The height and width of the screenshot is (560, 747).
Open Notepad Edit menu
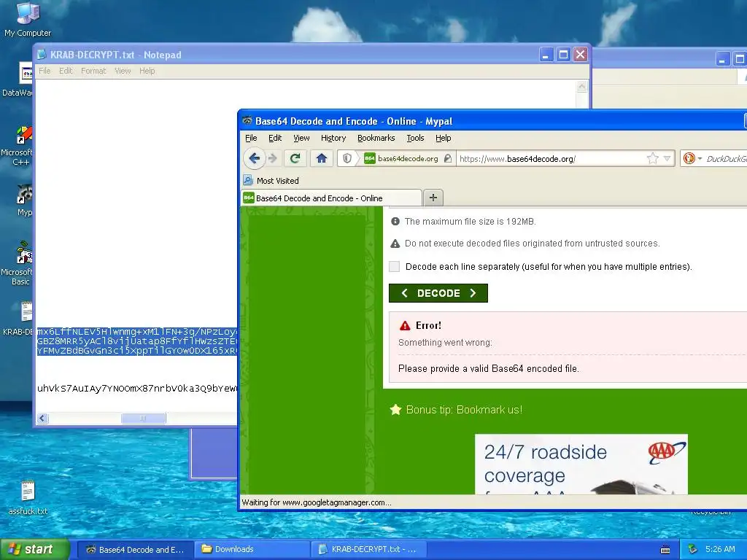[66, 71]
